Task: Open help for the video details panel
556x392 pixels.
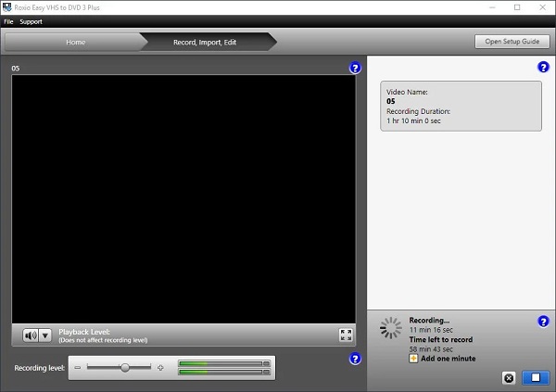Action: tap(543, 67)
